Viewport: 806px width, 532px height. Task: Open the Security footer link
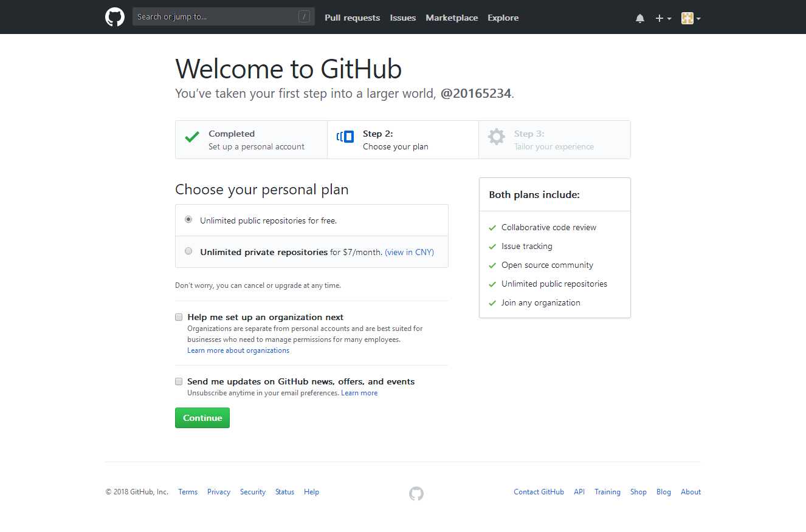point(253,492)
